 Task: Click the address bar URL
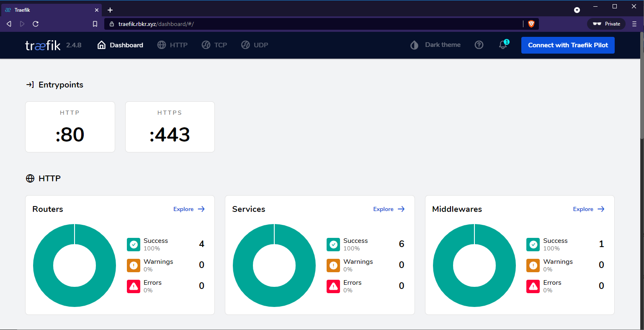pos(156,24)
